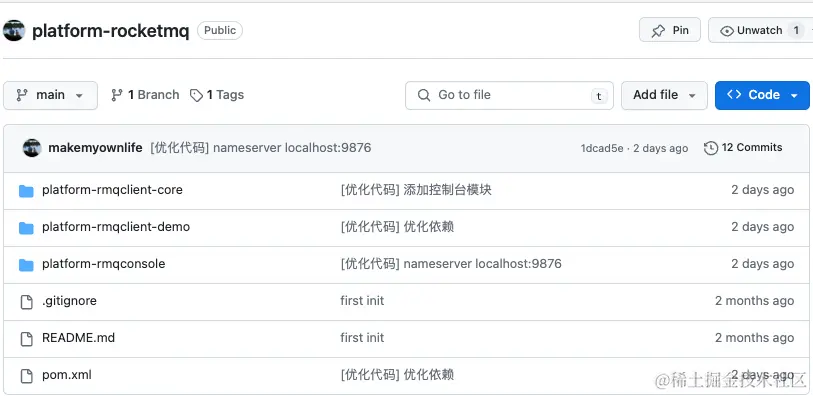
Task: Click the folder icon for platform-rmqclient-core
Action: [26, 191]
